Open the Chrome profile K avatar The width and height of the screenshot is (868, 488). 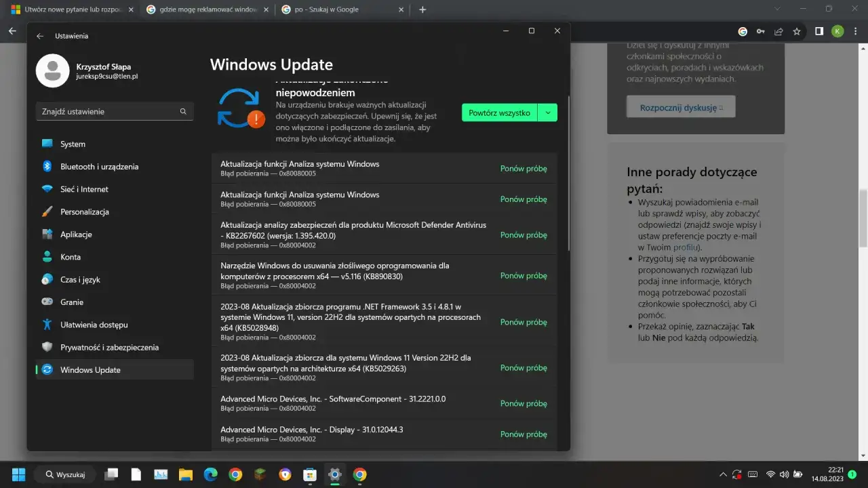pyautogui.click(x=837, y=31)
